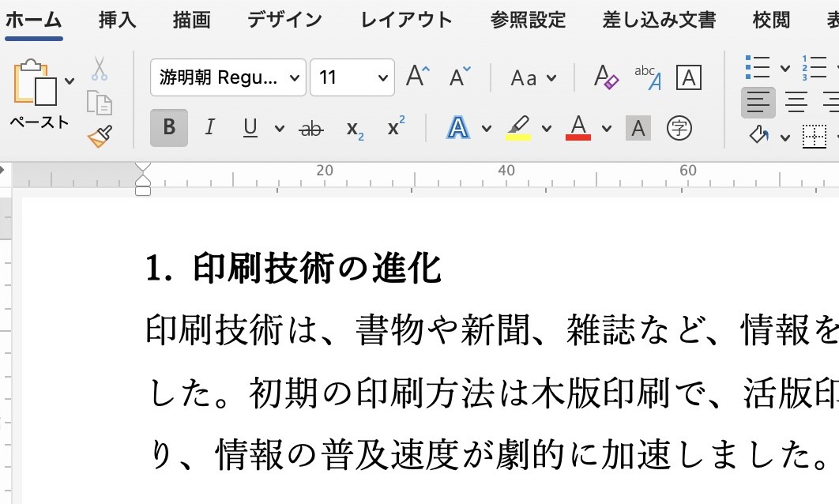Screen dimensions: 839x504
Task: Open the 校閲 tab
Action: tap(771, 21)
